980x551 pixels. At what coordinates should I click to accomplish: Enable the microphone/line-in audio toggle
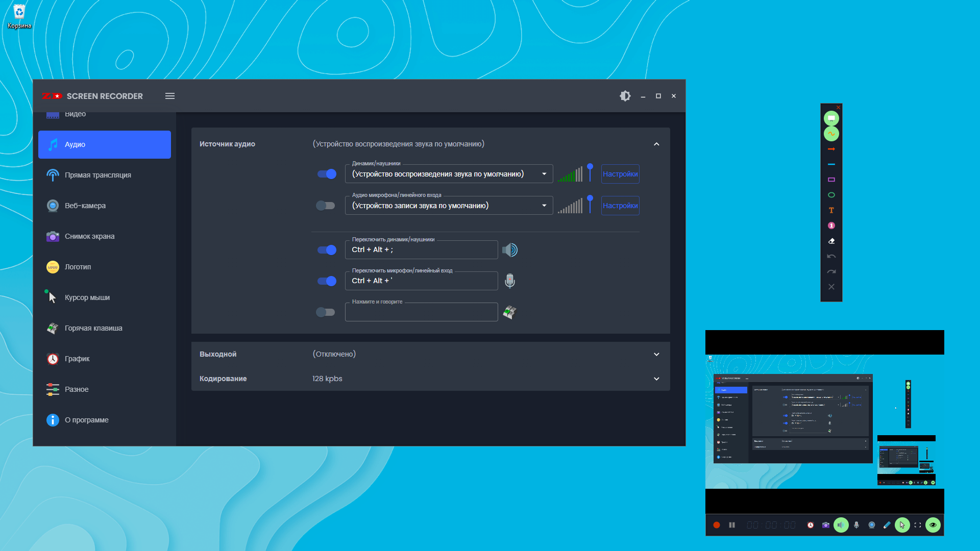tap(326, 206)
